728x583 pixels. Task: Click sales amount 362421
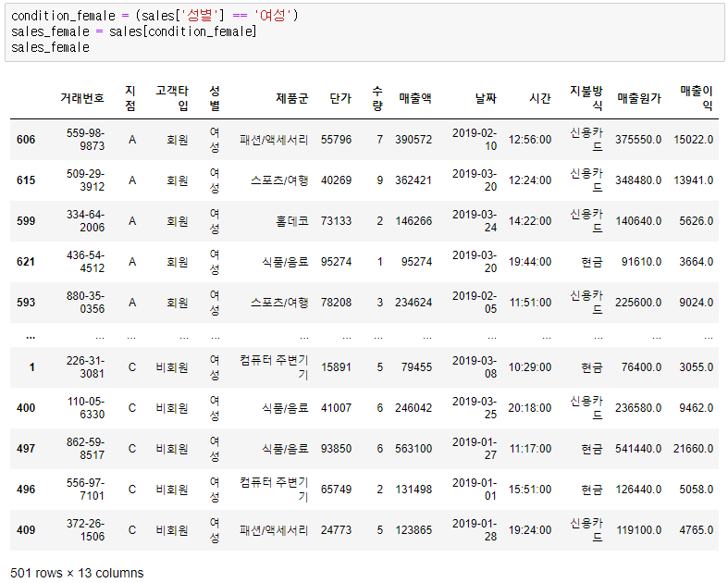413,180
